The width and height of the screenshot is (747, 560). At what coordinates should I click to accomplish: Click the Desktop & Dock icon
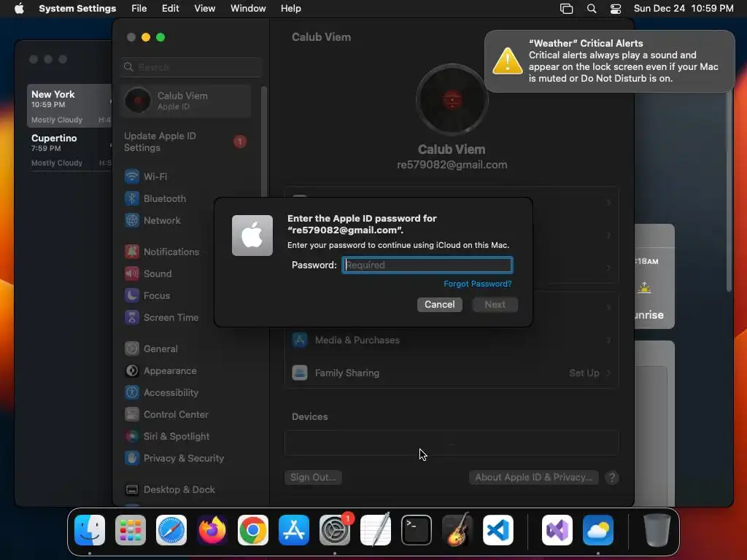pos(132,489)
